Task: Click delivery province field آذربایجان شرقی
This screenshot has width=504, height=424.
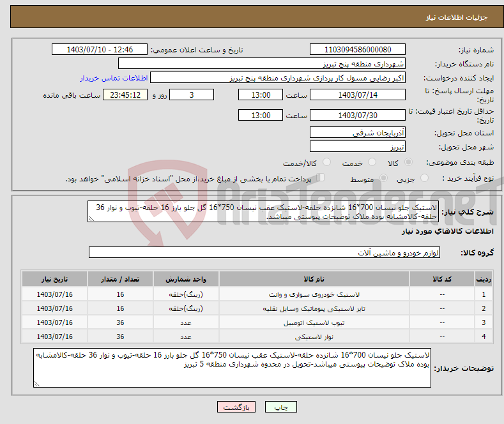Action: coord(358,132)
